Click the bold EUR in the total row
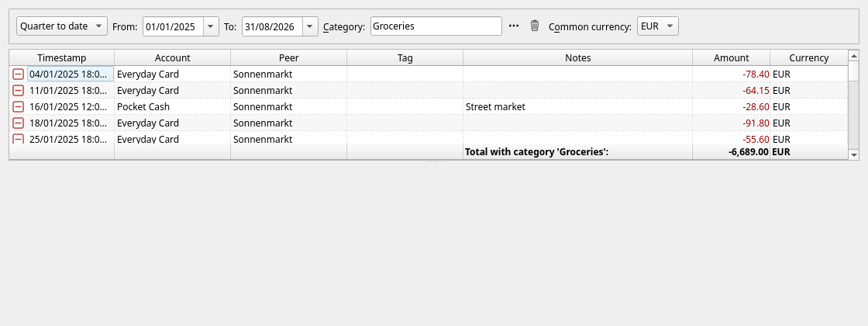The height and width of the screenshot is (326, 868). coord(781,151)
